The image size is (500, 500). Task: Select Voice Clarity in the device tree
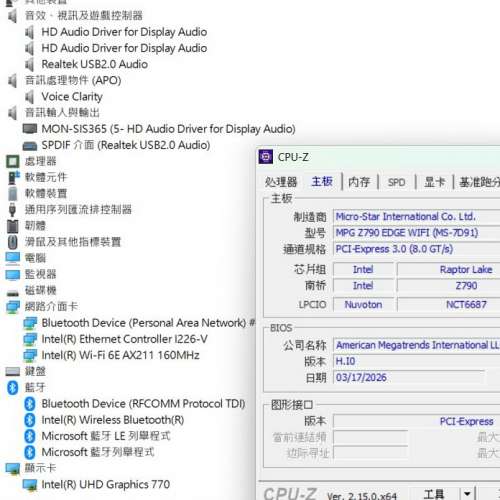click(x=72, y=97)
